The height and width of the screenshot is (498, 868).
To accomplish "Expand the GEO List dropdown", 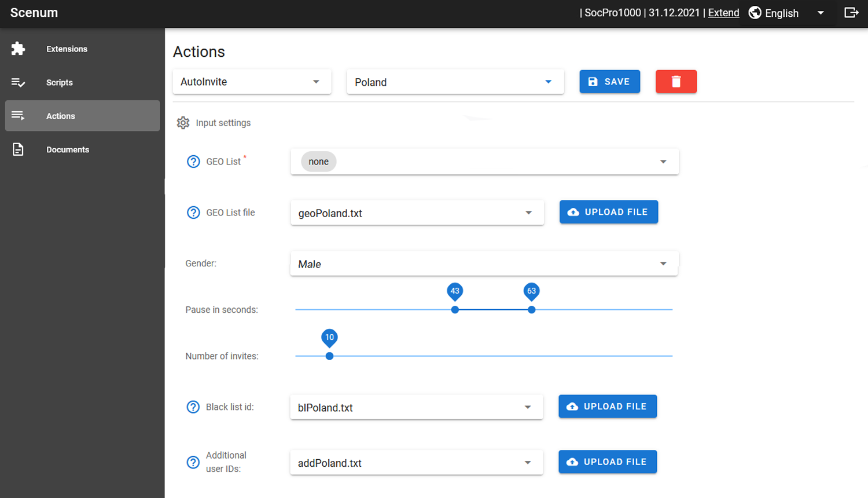I will click(484, 162).
